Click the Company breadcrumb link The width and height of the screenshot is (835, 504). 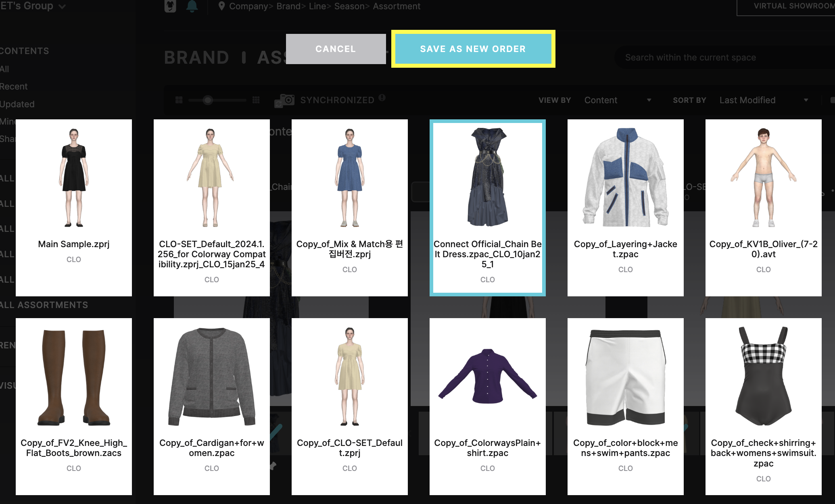coord(248,6)
